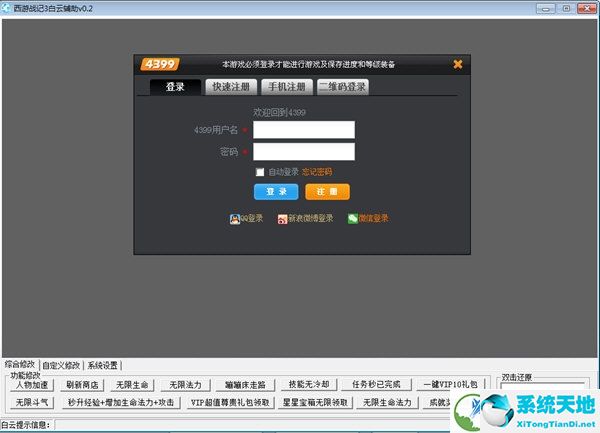This screenshot has width=600, height=433.
Task: Click the app icon in title bar
Action: click(6, 8)
